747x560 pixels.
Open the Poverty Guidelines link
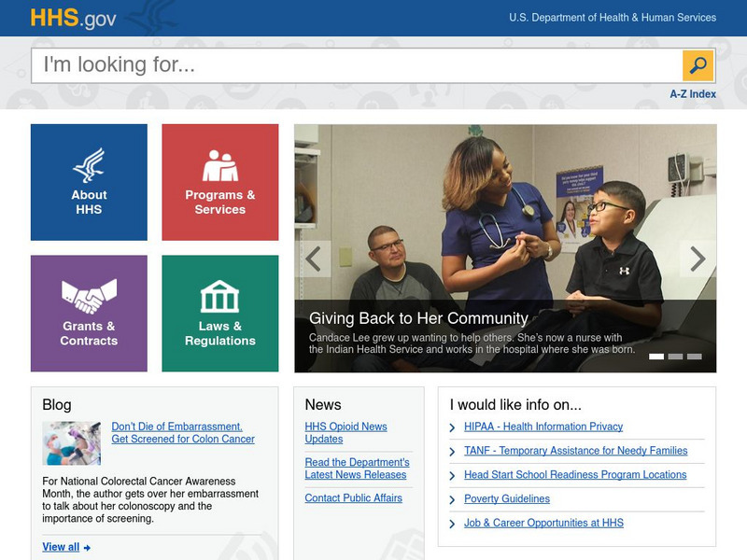tap(507, 498)
